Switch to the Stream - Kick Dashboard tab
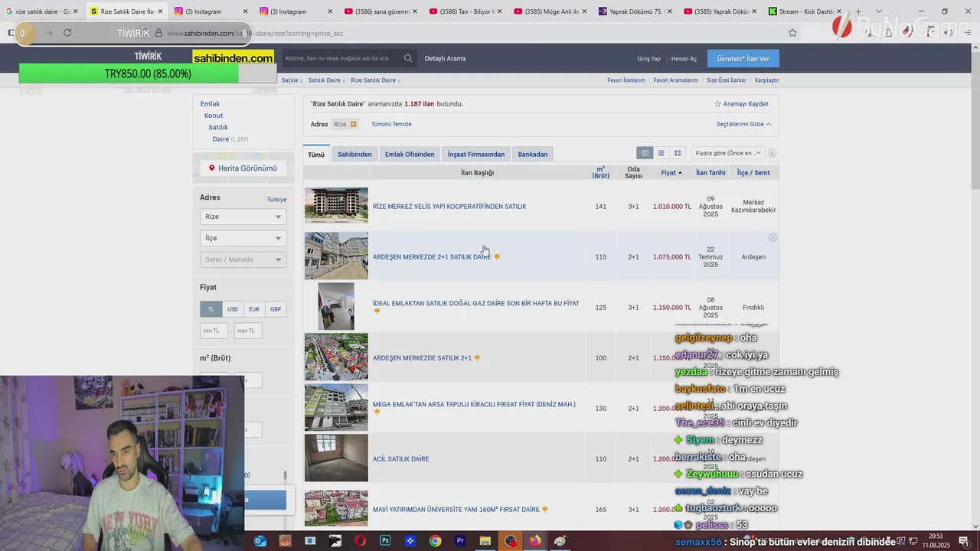Image resolution: width=980 pixels, height=551 pixels. click(x=805, y=11)
